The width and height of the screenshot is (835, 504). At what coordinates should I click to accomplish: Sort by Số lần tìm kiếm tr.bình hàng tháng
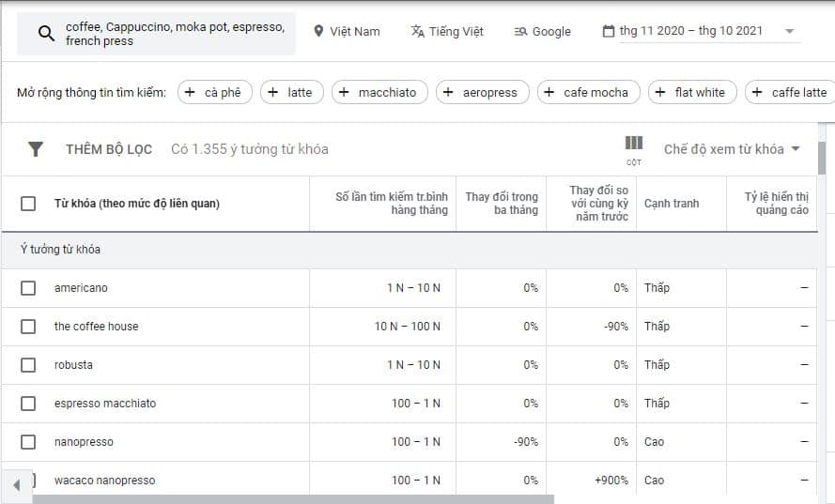click(392, 204)
